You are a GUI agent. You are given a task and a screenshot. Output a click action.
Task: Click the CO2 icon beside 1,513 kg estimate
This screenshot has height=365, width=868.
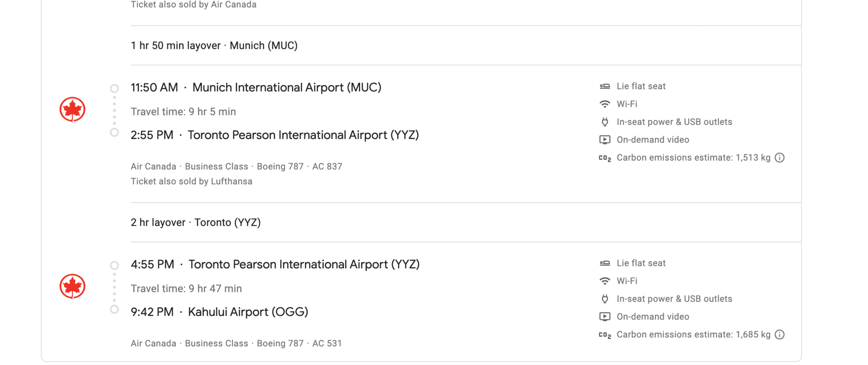pyautogui.click(x=605, y=158)
